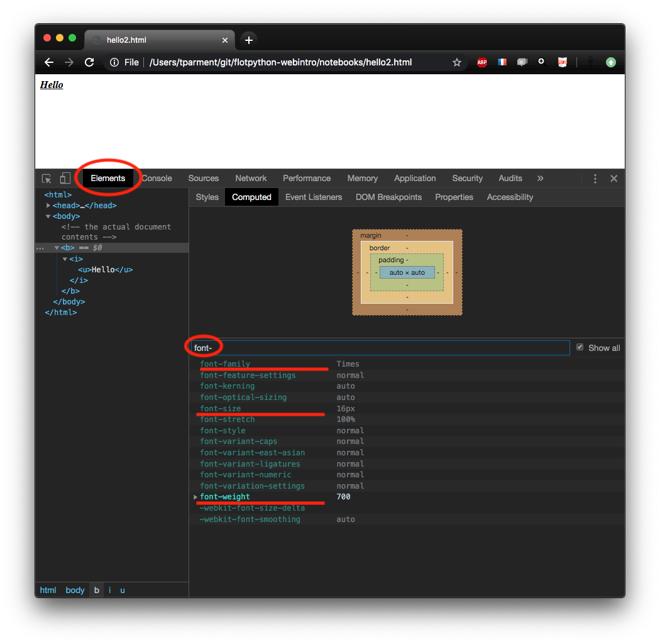Select the inspect element cursor icon

46,178
